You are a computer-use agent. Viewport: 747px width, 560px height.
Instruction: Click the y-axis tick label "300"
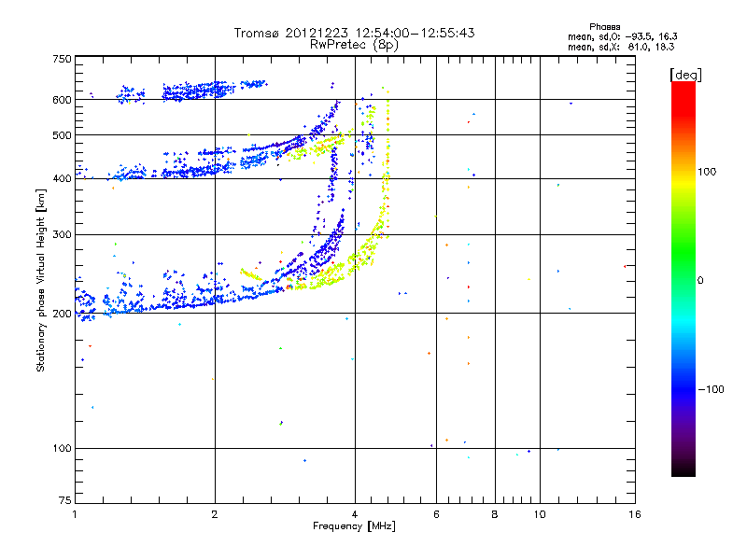point(63,234)
